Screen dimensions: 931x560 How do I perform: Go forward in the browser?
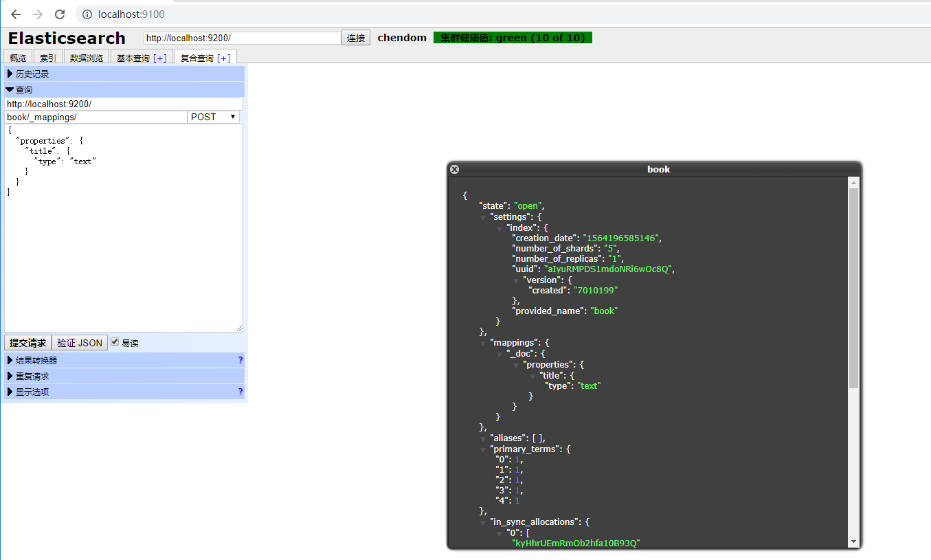[37, 14]
